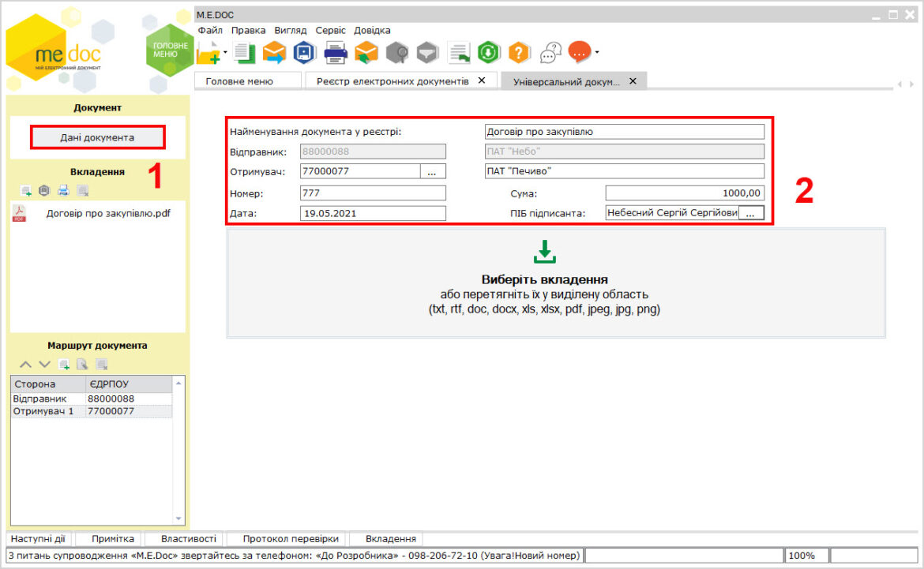Close the Універсальний докум... tab

tap(633, 81)
